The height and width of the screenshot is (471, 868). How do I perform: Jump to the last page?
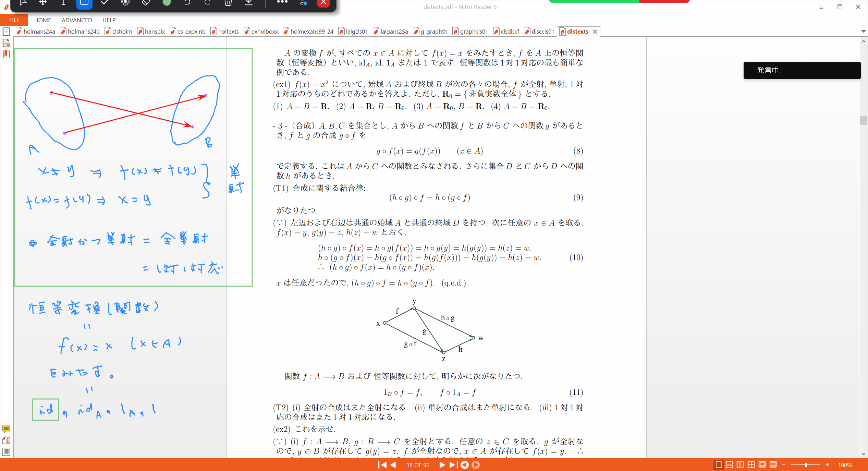click(453, 465)
